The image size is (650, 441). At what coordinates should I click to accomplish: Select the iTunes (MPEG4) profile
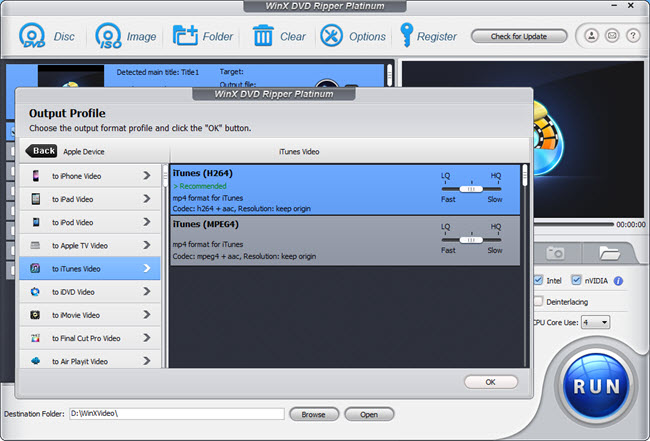coord(345,241)
